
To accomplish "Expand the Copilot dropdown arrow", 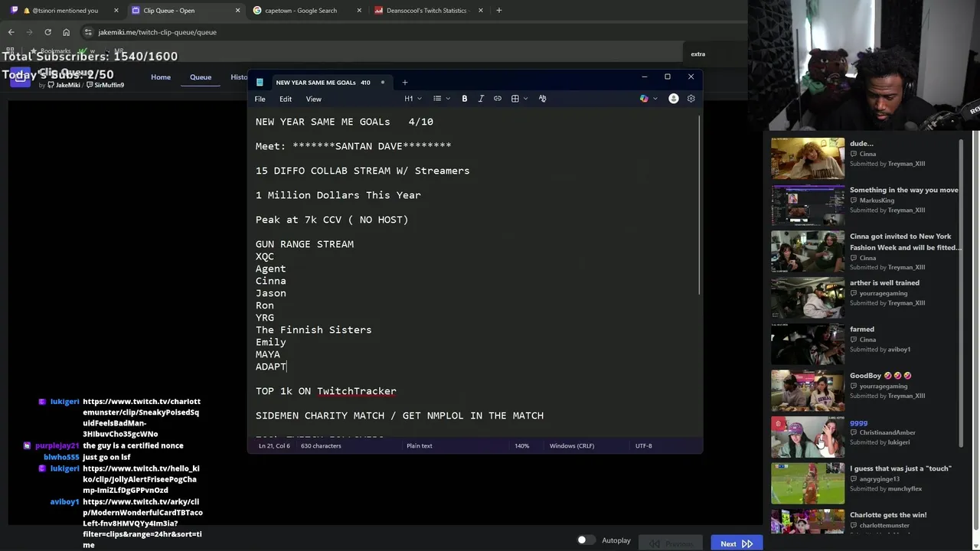I will tap(655, 99).
